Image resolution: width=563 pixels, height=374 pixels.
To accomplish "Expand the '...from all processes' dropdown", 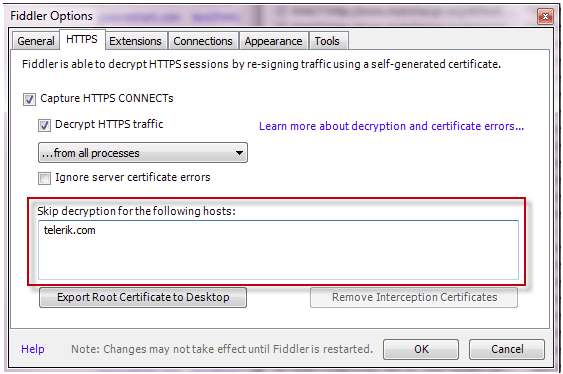I will [143, 153].
